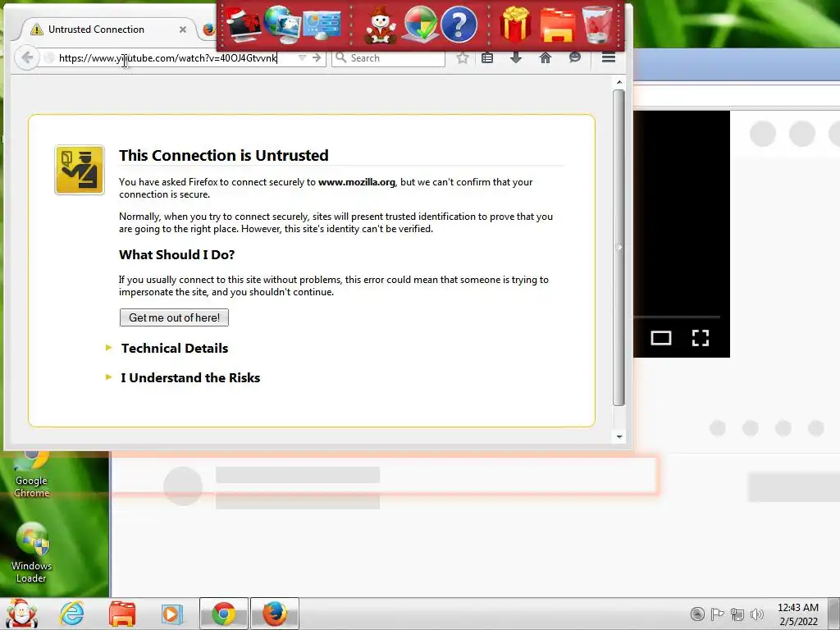Viewport: 840px width, 630px height.
Task: Open the Action Center flag tray icon
Action: click(717, 614)
